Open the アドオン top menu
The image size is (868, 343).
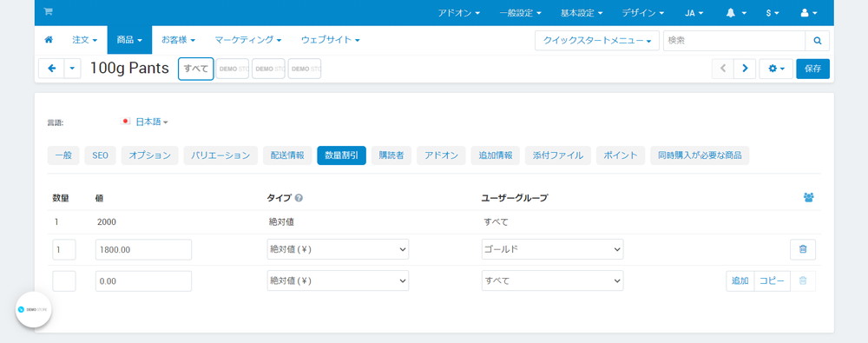(459, 13)
